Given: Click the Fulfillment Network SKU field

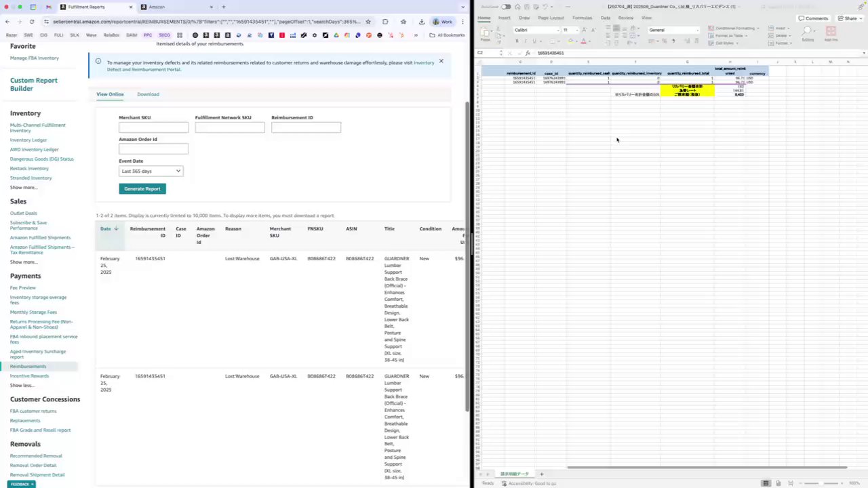Looking at the screenshot, I should click(x=230, y=127).
